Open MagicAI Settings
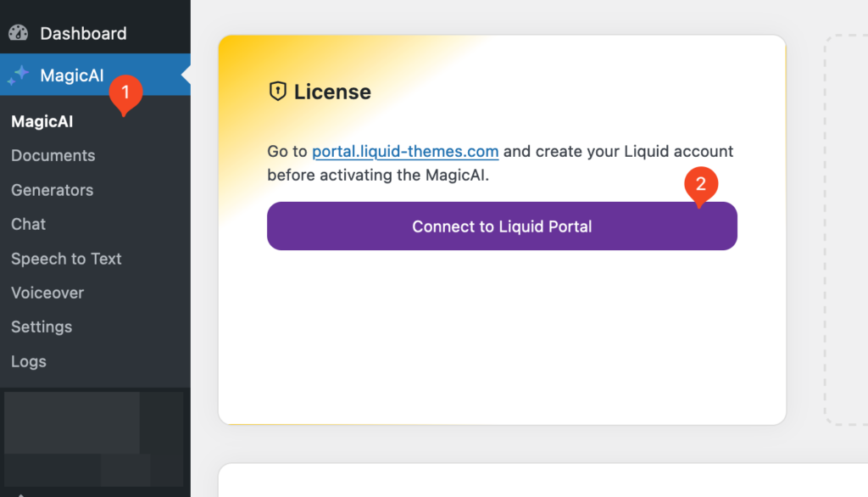Screen dimensions: 868x497 coord(42,327)
